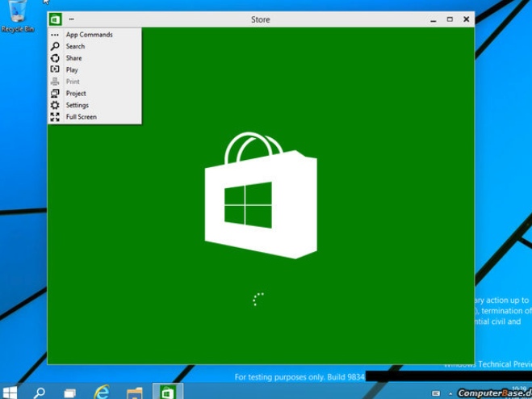Minimize the Store window

click(433, 19)
